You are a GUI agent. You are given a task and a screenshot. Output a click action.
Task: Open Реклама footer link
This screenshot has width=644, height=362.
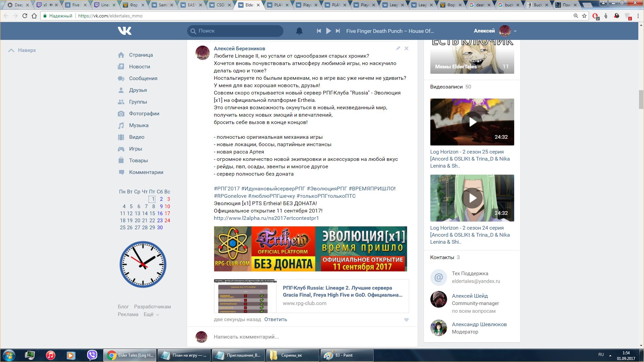(128, 314)
